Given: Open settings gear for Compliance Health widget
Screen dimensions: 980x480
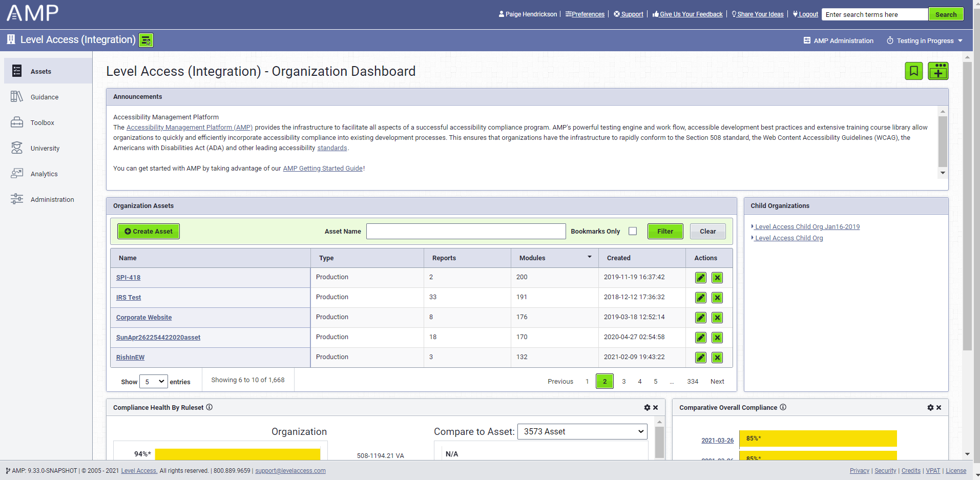Looking at the screenshot, I should pyautogui.click(x=647, y=408).
